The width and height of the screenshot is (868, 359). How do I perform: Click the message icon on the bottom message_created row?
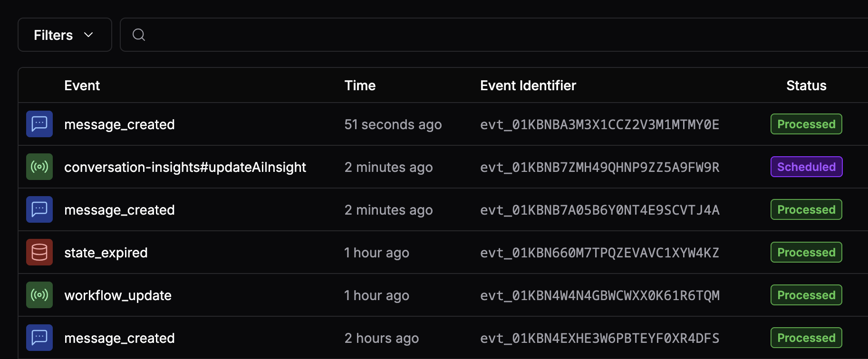point(39,338)
